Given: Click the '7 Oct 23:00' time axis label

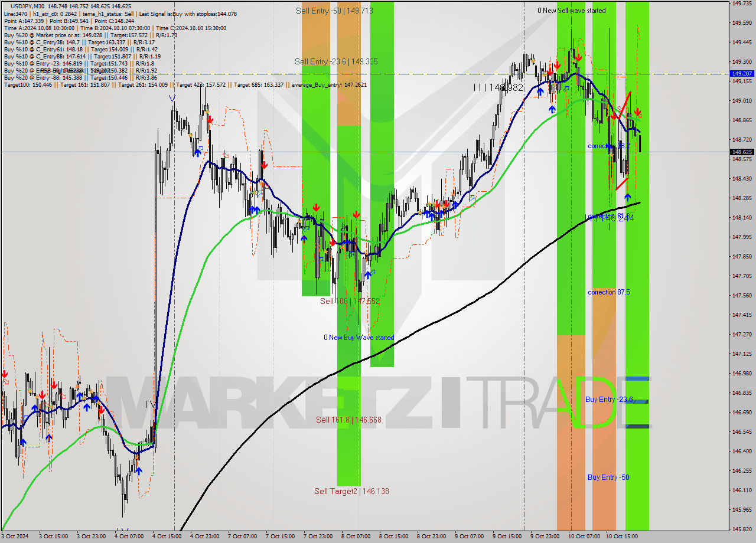Looking at the screenshot, I should [318, 537].
